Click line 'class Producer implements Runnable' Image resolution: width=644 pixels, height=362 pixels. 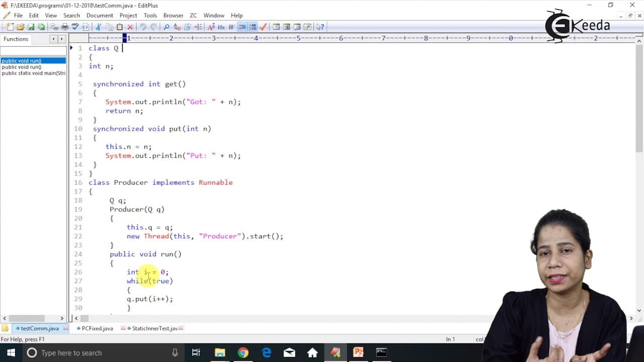[160, 183]
